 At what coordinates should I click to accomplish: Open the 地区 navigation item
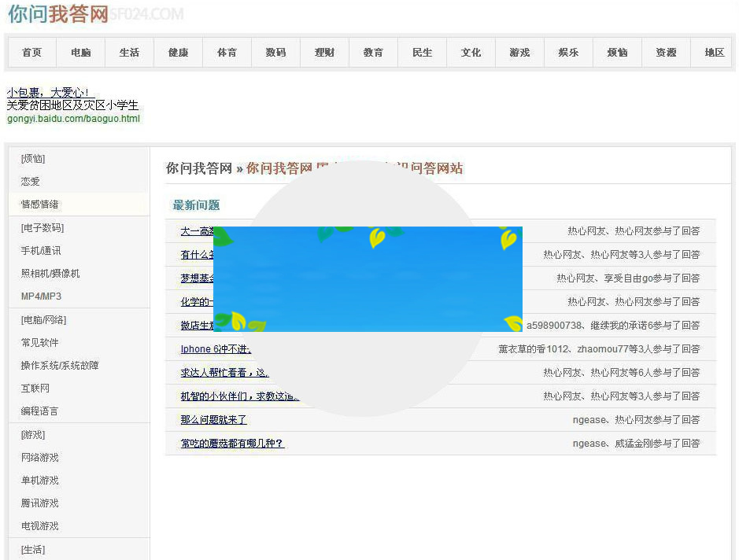[x=713, y=53]
